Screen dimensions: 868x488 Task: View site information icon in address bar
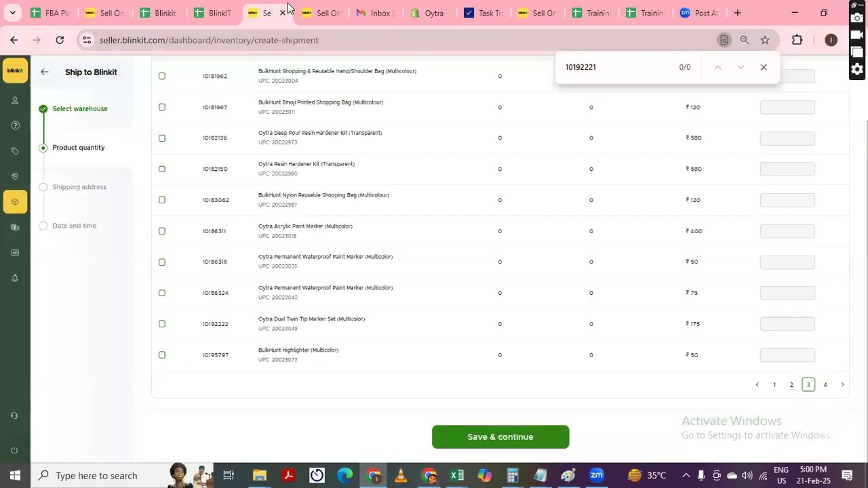(x=87, y=40)
